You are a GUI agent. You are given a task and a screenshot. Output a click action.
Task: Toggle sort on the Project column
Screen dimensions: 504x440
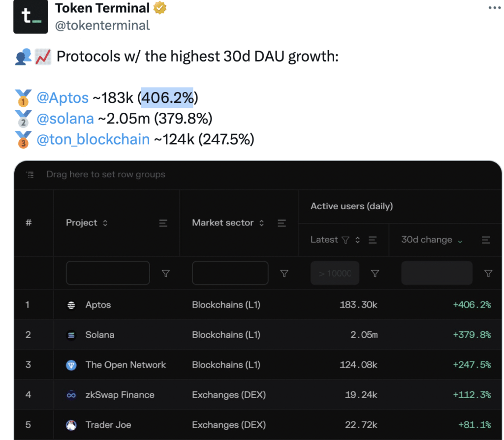105,223
